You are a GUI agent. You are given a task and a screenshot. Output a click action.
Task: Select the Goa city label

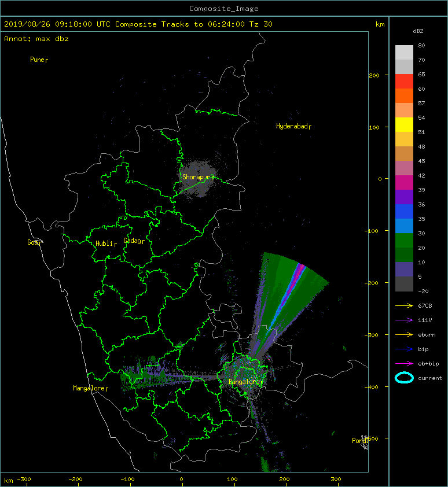34,242
